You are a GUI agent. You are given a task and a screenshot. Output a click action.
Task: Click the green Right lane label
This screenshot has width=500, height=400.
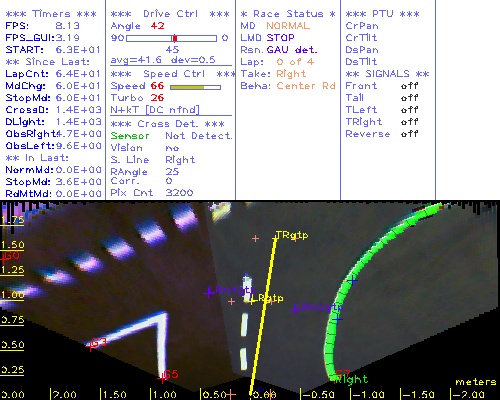coord(352,380)
